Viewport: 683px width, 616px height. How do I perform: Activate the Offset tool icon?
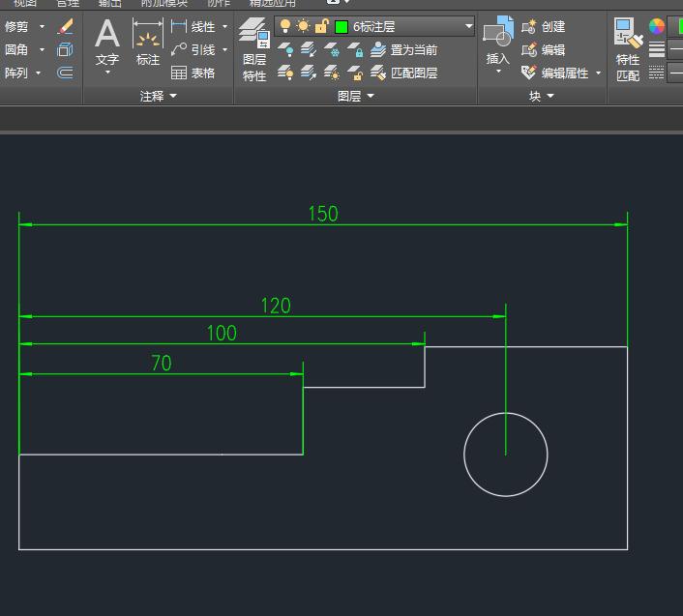tap(65, 73)
